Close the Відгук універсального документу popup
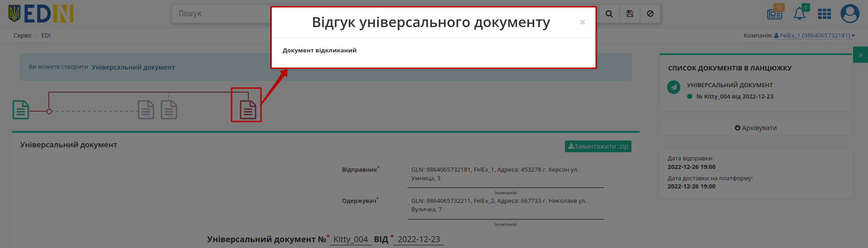This screenshot has height=248, width=868. point(582,22)
